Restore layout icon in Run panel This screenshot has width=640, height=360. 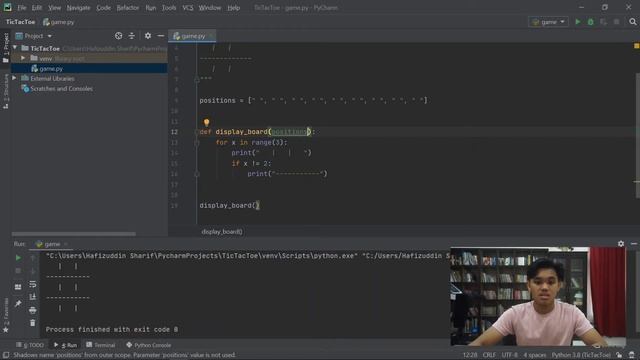tap(18, 287)
